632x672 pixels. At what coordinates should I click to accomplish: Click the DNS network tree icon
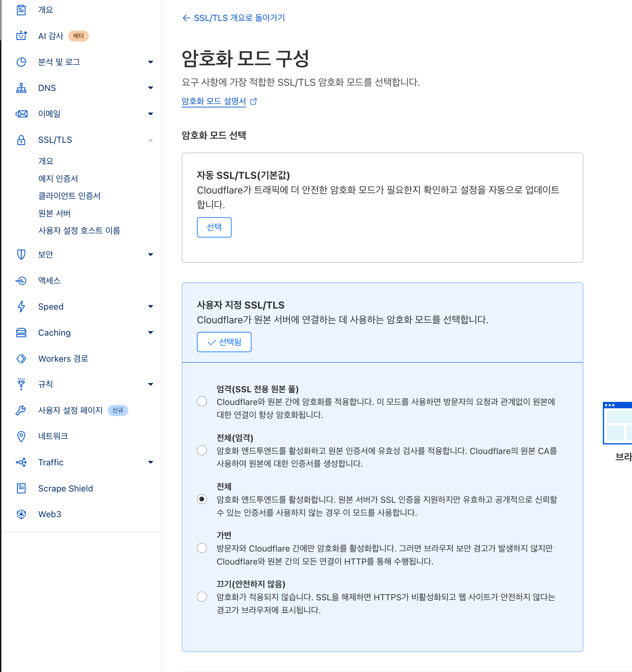(21, 88)
